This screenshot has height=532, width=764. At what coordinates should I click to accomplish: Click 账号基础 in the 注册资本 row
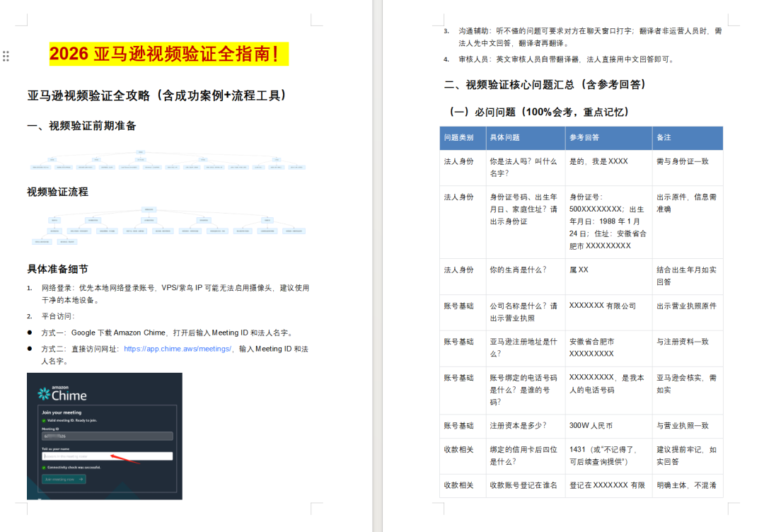coord(458,426)
